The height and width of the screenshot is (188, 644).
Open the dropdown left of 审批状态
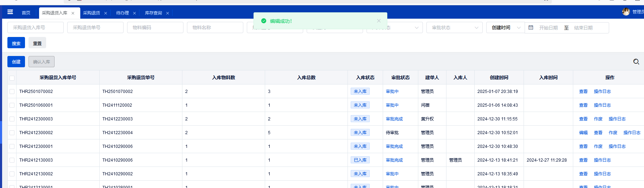(394, 27)
